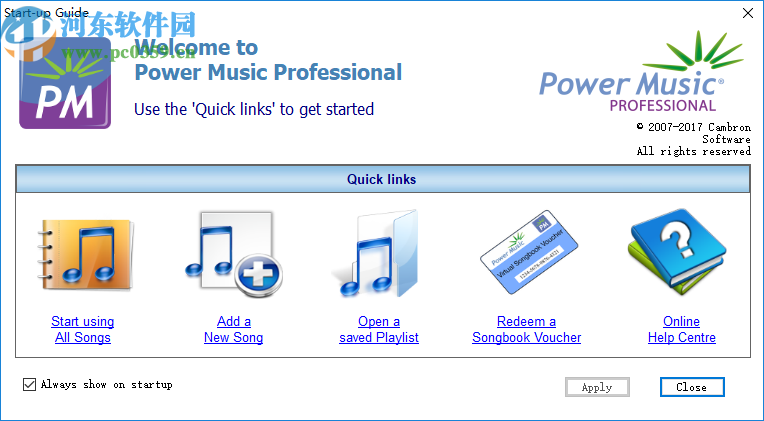Uncheck 'Always show on startup'

(29, 384)
